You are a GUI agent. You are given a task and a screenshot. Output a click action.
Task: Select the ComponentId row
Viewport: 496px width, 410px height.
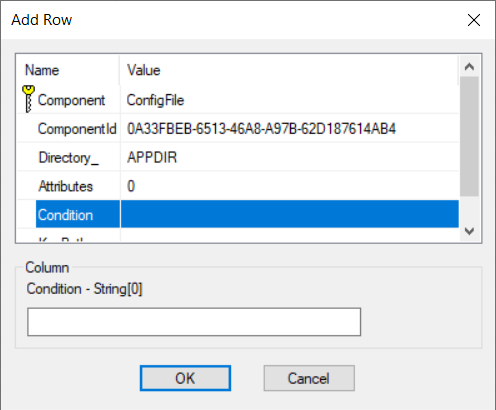point(238,129)
